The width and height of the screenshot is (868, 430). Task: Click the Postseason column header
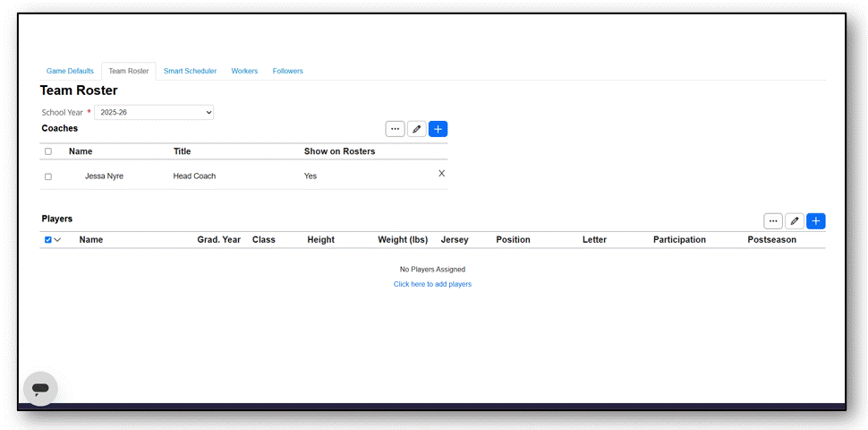pyautogui.click(x=771, y=240)
